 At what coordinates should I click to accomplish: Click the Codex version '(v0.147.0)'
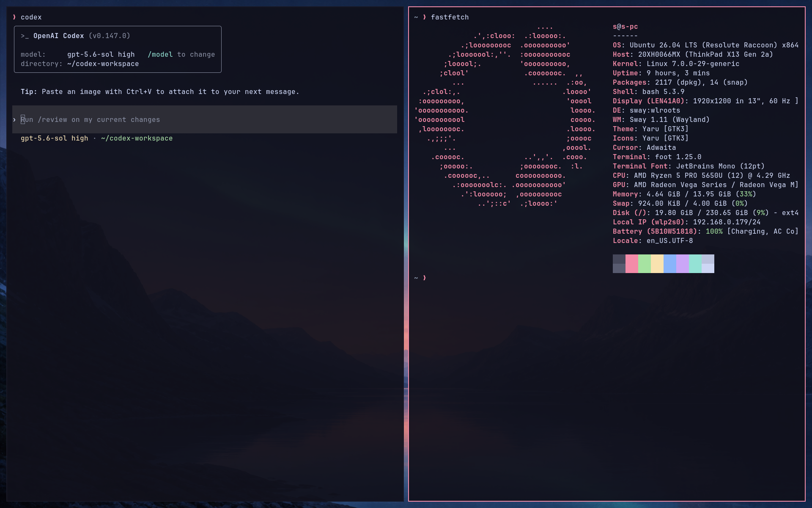[x=110, y=36]
